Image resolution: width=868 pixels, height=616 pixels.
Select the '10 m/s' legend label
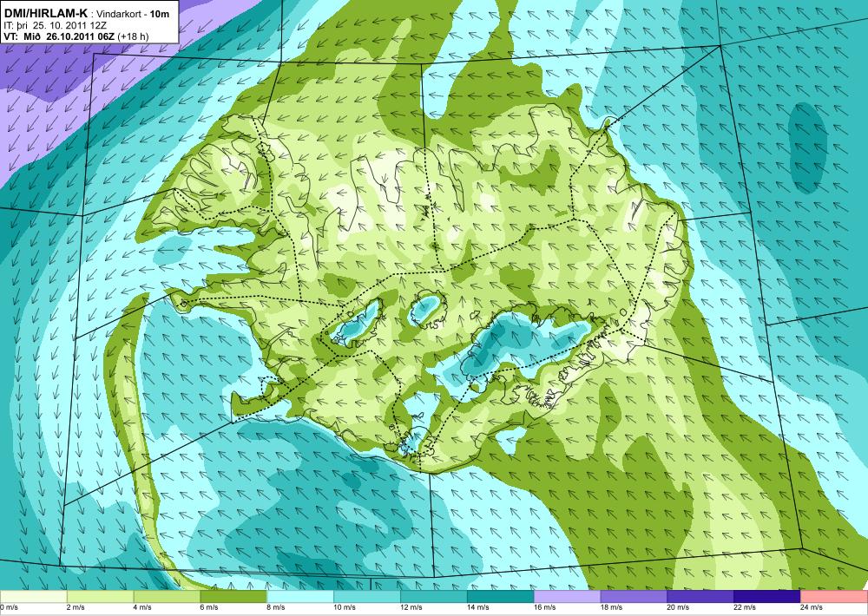[x=345, y=607]
